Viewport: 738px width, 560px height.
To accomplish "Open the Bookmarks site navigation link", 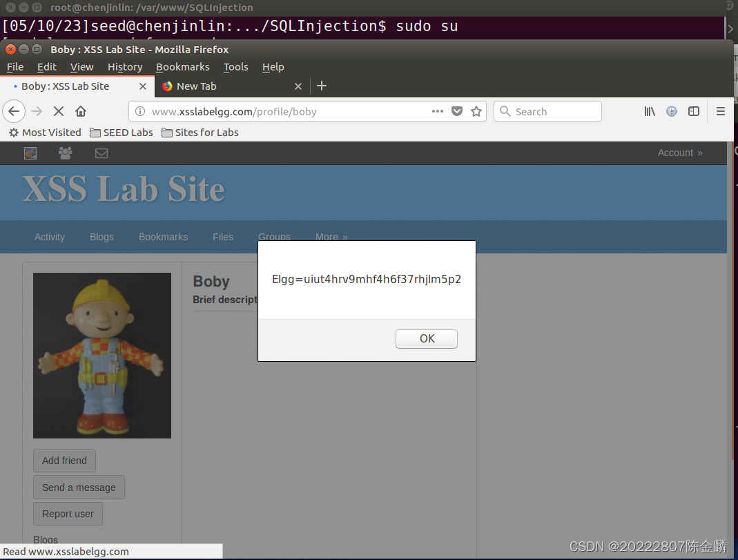I will click(164, 237).
